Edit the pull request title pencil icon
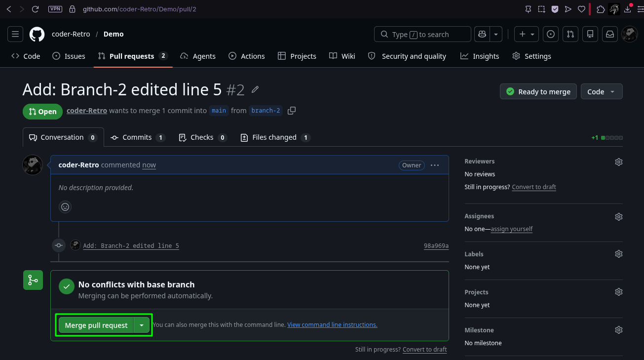This screenshot has width=644, height=360. tap(255, 89)
